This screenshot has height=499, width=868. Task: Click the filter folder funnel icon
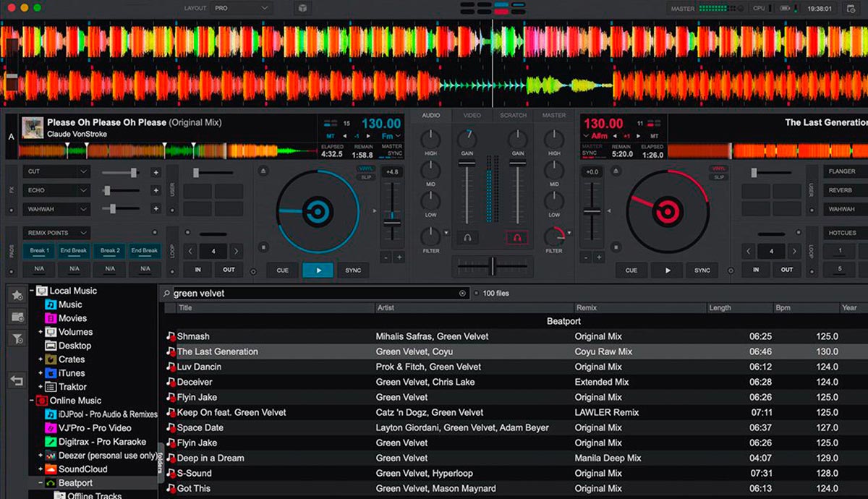tap(17, 338)
